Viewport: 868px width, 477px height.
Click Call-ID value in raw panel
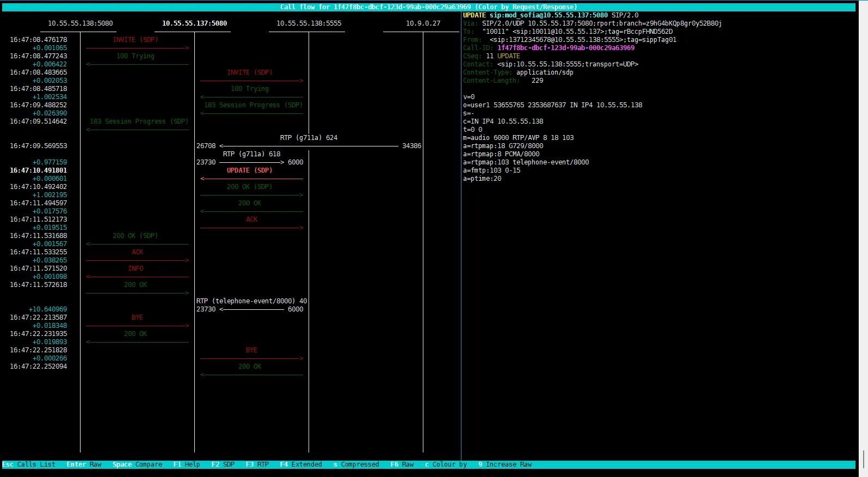pos(566,48)
